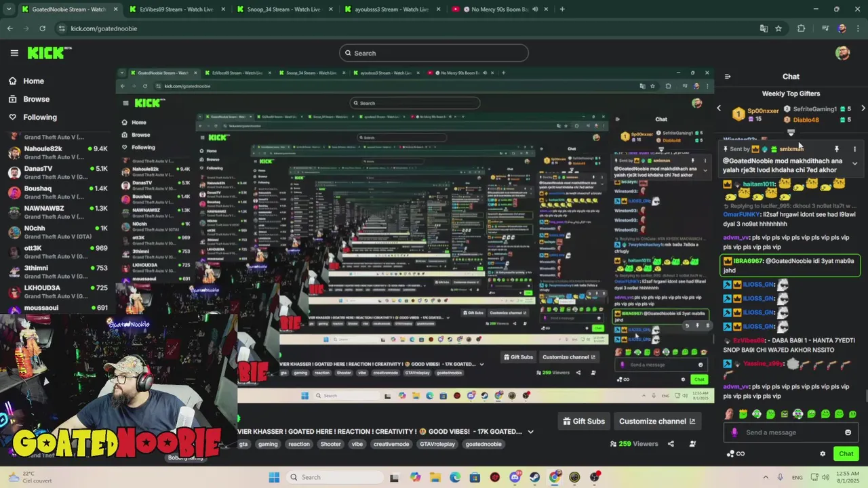The width and height of the screenshot is (868, 488).
Task: Select the reaction tag
Action: click(299, 445)
